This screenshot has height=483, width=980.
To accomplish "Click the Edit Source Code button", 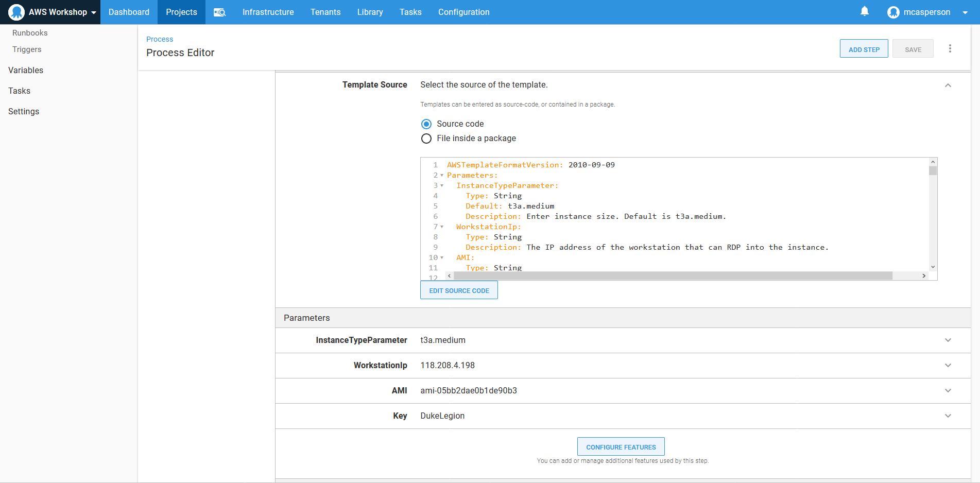I will (x=459, y=290).
